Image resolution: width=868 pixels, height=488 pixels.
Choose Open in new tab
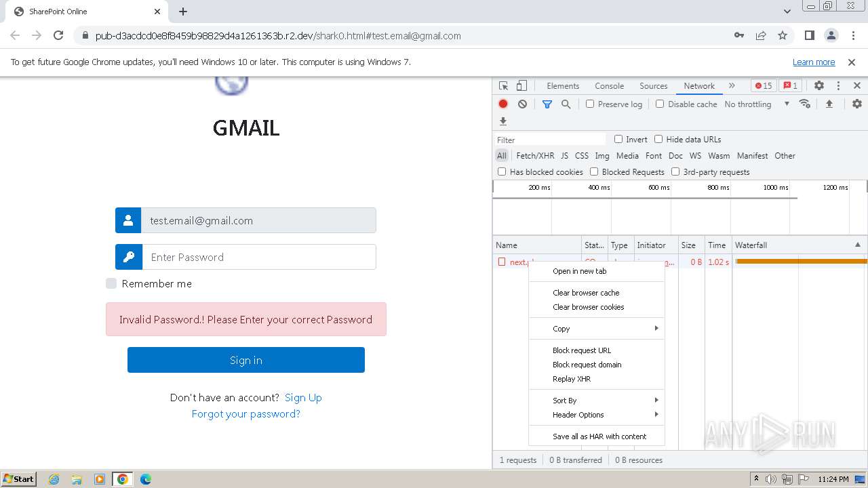pos(597,271)
